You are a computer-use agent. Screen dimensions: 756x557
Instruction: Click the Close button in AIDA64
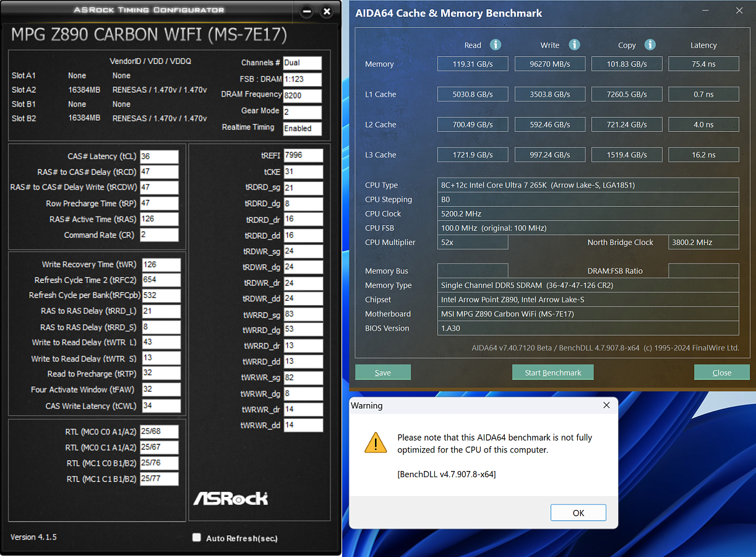[x=721, y=372]
